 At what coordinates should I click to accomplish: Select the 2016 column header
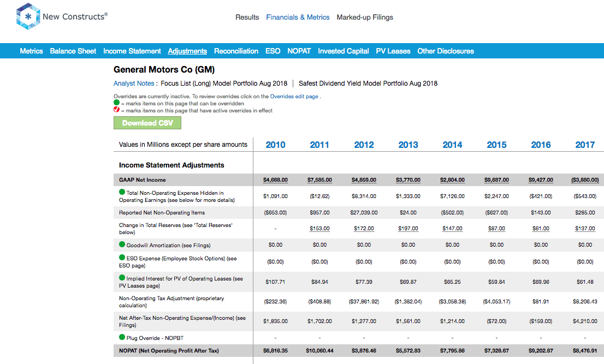pos(541,145)
